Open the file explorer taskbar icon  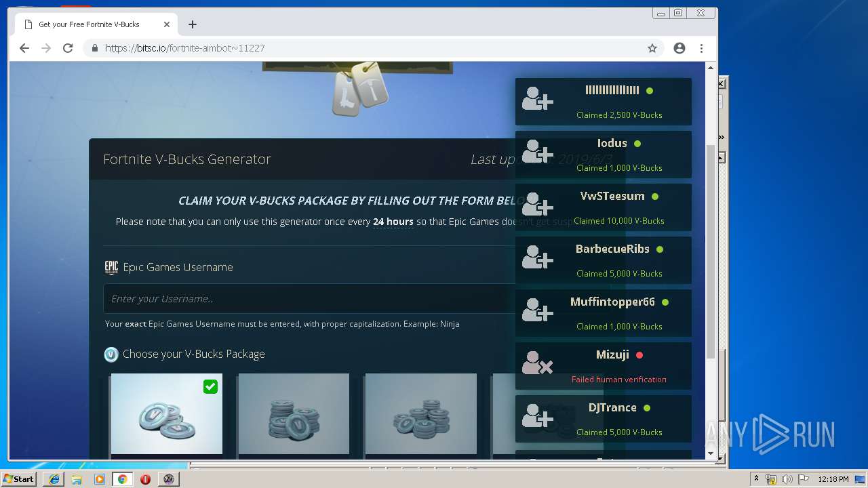(77, 479)
